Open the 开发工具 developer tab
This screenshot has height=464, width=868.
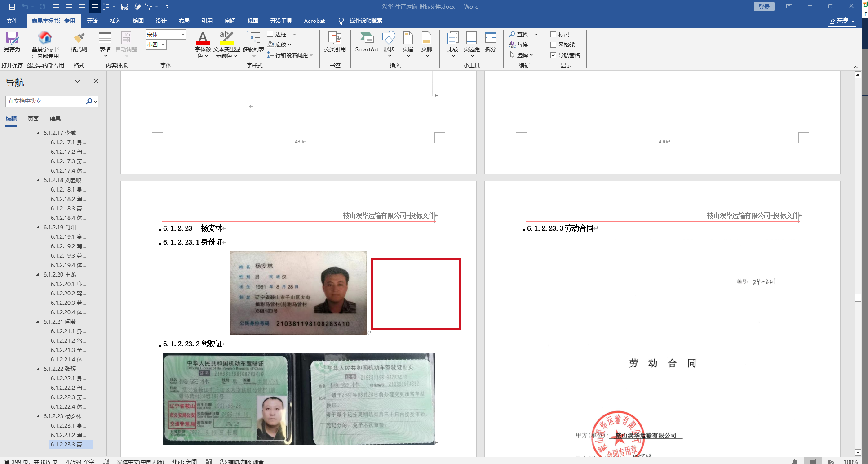pyautogui.click(x=281, y=21)
